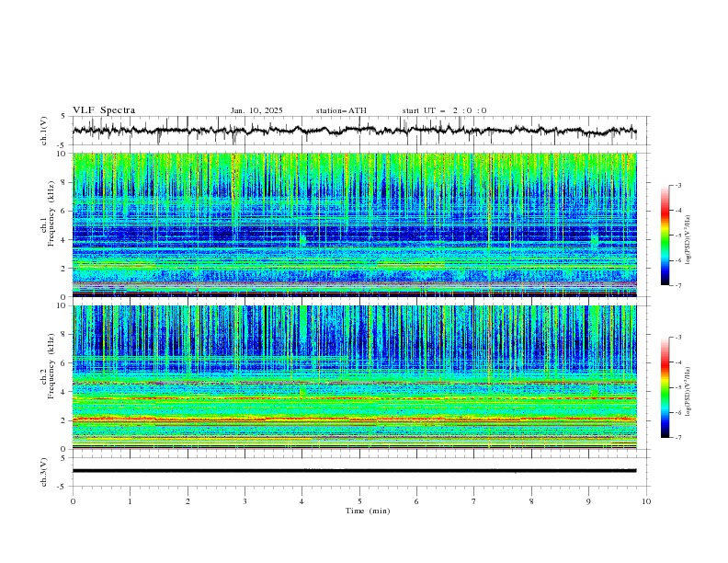The width and height of the screenshot is (728, 563).
Task: Click the -7 value on ch.2 colorbar
Action: point(677,437)
